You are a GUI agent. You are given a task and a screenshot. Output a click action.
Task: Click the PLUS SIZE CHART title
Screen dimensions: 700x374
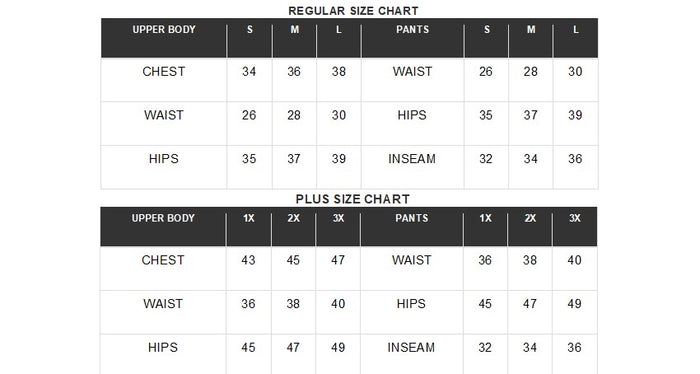[353, 199]
